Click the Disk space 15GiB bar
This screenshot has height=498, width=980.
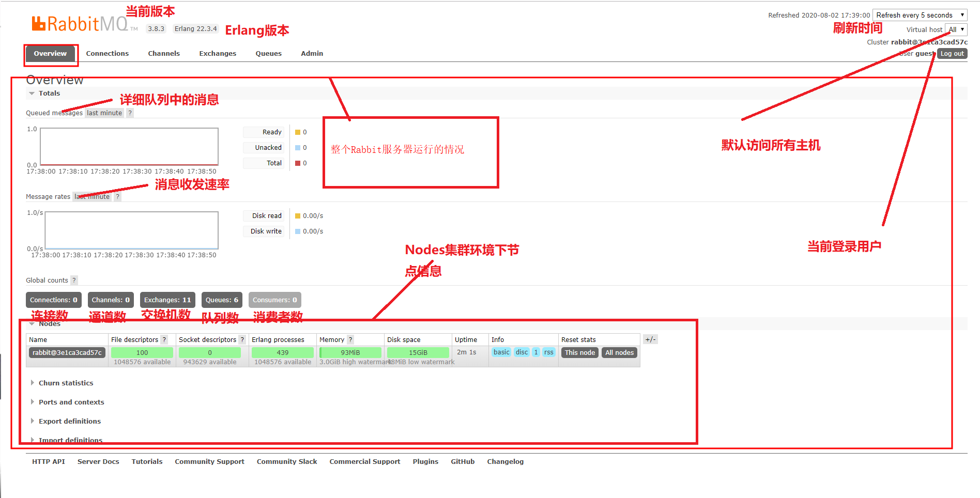418,352
